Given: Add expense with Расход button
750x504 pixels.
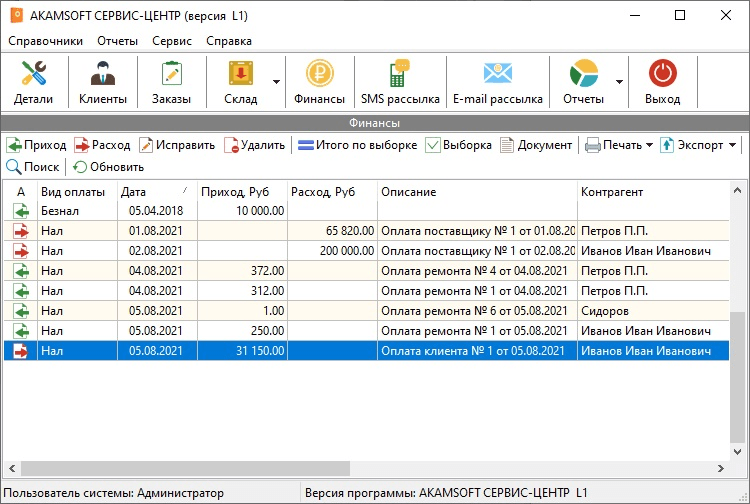Looking at the screenshot, I should (x=102, y=145).
